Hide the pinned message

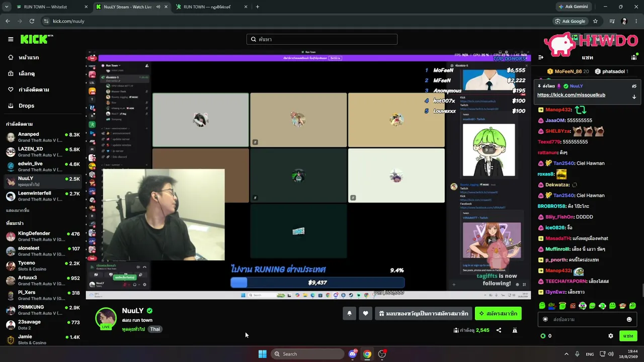[634, 86]
